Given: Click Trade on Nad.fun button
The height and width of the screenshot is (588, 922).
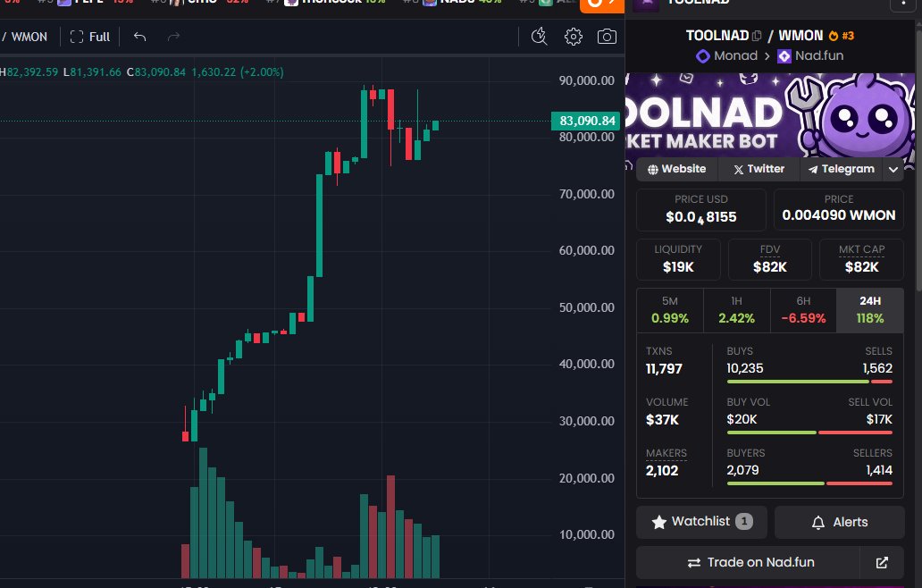Looking at the screenshot, I should pyautogui.click(x=748, y=563).
